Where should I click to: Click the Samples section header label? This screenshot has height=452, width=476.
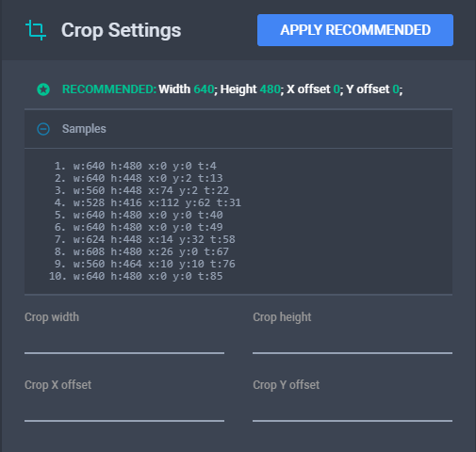(84, 129)
